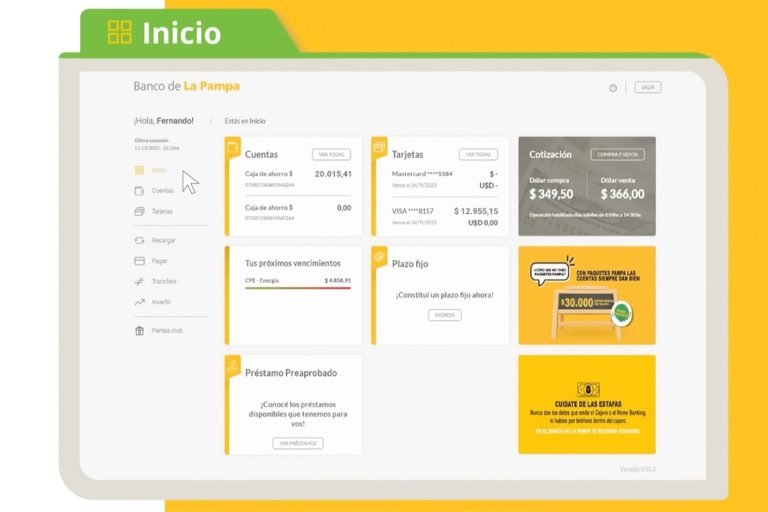Click VER TODAS in Tarjetas card
This screenshot has height=512, width=768.
pyautogui.click(x=478, y=154)
